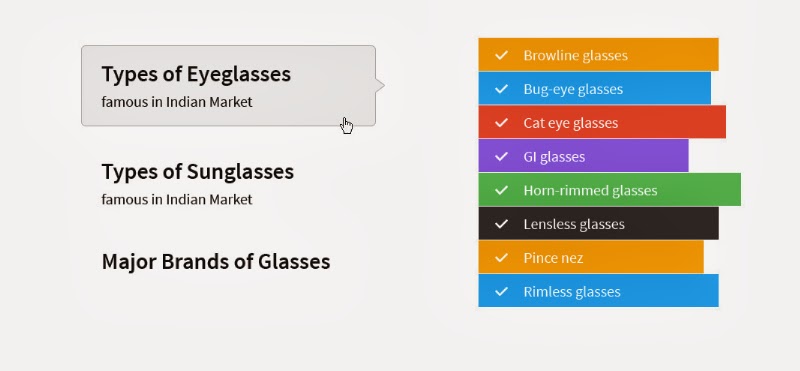Click the checkmark next to Pince nez
Image resolution: width=800 pixels, height=371 pixels.
pyautogui.click(x=502, y=257)
